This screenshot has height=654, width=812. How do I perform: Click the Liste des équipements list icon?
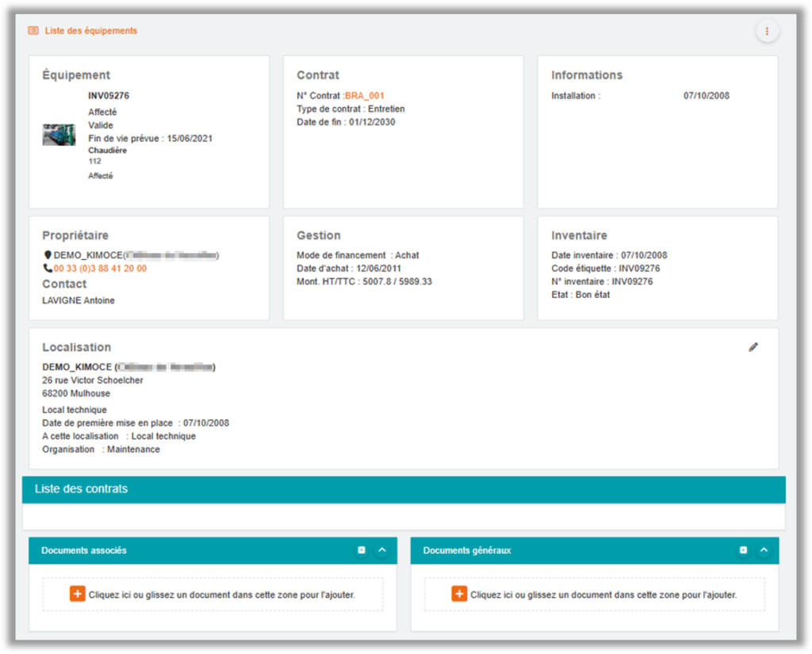(x=33, y=31)
